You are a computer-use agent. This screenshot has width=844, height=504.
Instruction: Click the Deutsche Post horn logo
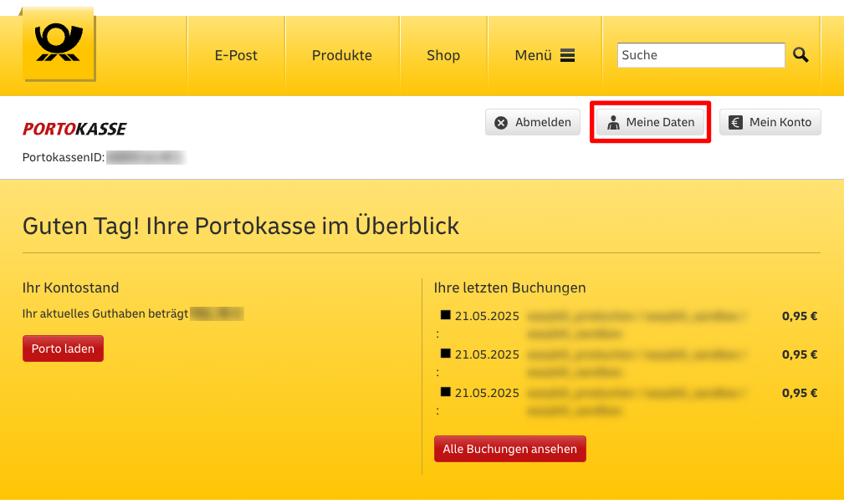click(x=59, y=44)
